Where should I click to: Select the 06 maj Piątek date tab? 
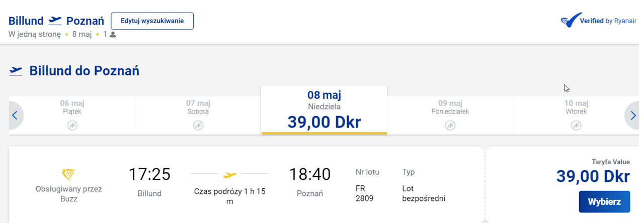[x=72, y=116]
